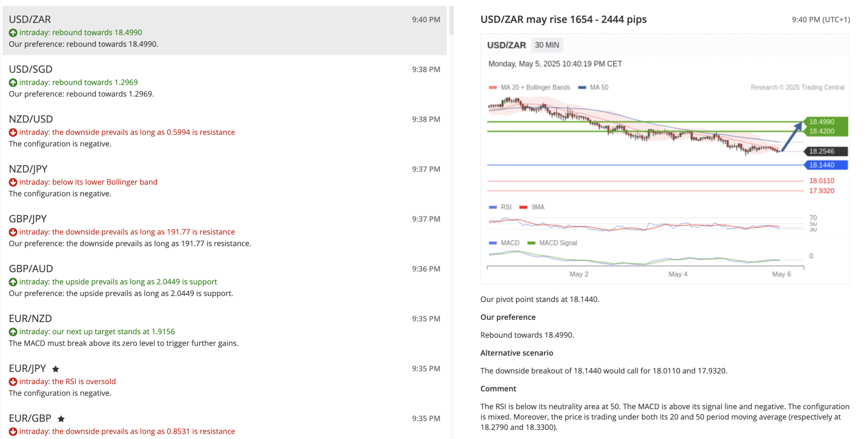Click the green up-arrow icon for EUR/NZD
Image resolution: width=868 pixels, height=439 pixels.
[13, 332]
